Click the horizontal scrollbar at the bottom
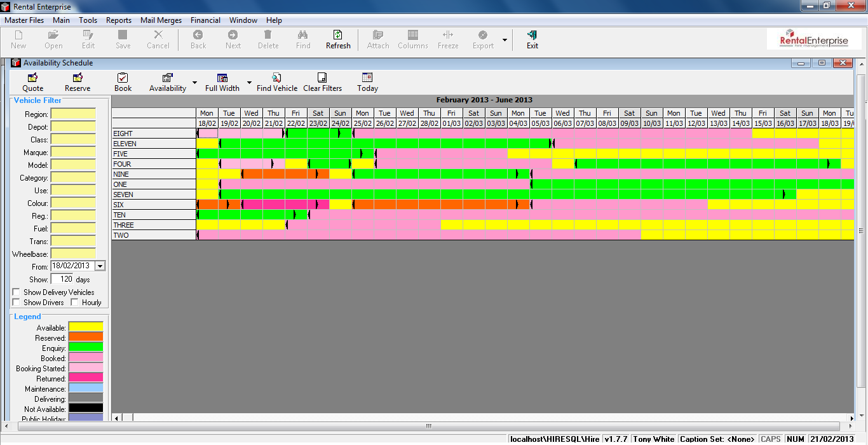The height and width of the screenshot is (445, 868). (x=428, y=427)
